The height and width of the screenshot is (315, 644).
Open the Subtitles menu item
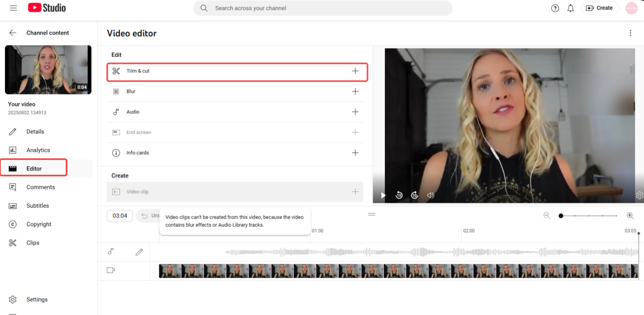37,206
